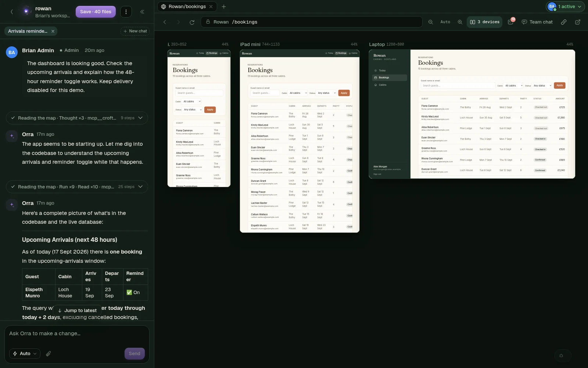This screenshot has height=368, width=588.
Task: Go back using the left chevron near rowan
Action: coord(12,12)
